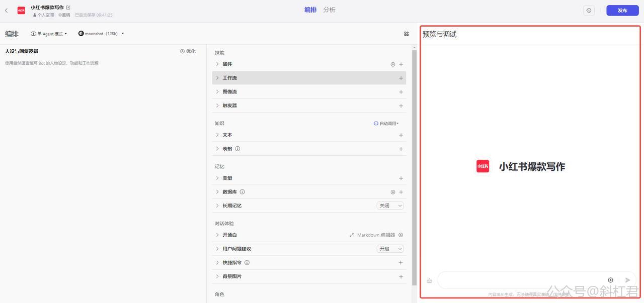Expand the 用户问题建议 section

click(217, 249)
